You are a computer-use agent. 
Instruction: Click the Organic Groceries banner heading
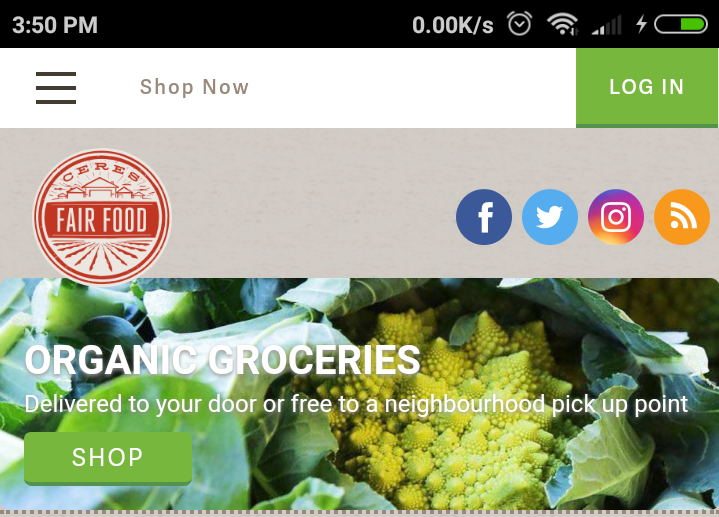(x=222, y=361)
